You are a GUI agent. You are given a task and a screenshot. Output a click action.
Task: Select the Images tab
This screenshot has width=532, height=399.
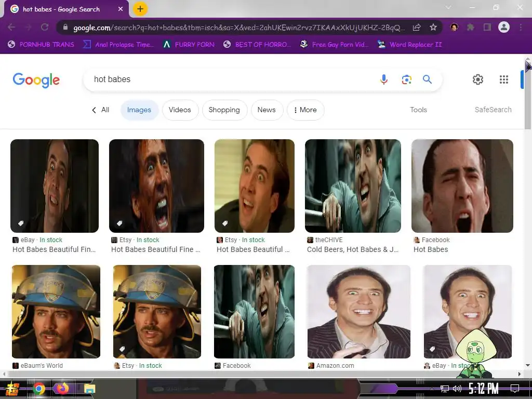click(139, 110)
